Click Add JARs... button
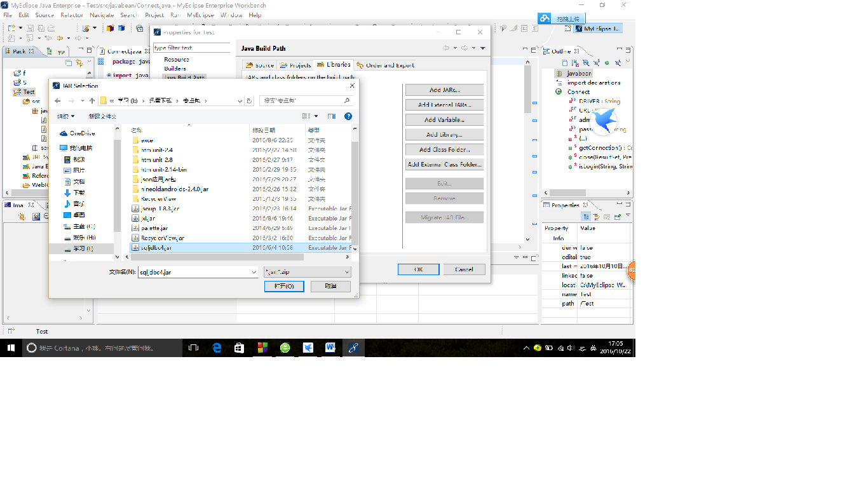868x488 pixels. [x=444, y=90]
